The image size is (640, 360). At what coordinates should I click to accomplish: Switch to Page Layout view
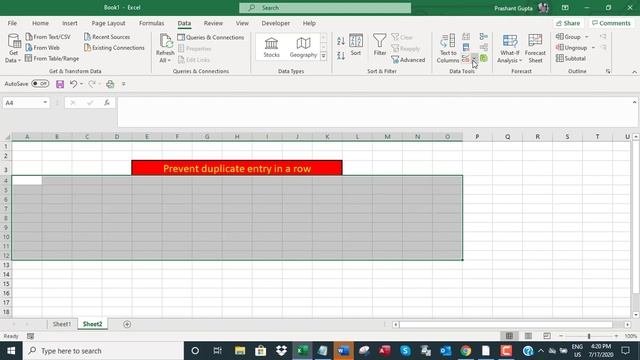click(528, 336)
